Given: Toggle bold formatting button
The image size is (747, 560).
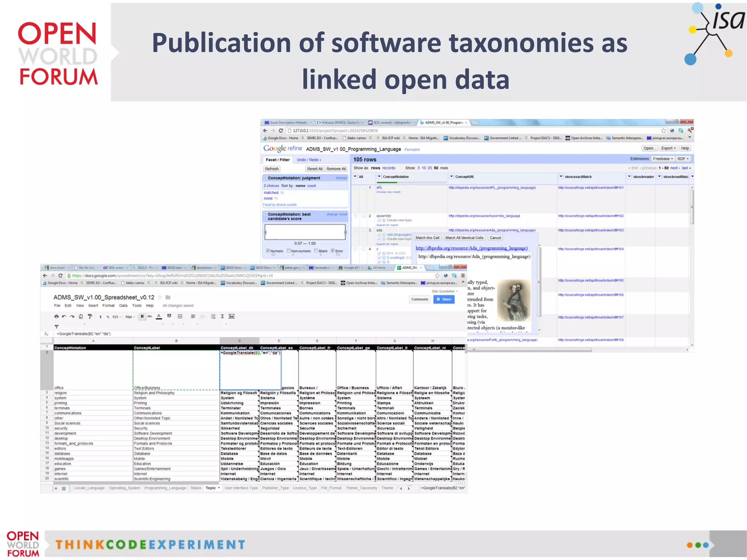Looking at the screenshot, I should coord(142,316).
